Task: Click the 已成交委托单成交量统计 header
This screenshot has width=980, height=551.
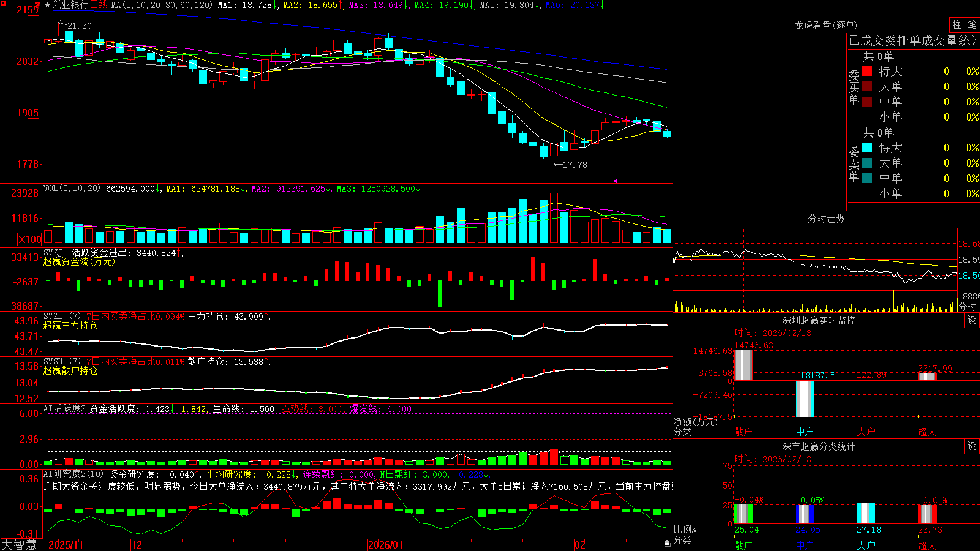Action: pos(914,40)
